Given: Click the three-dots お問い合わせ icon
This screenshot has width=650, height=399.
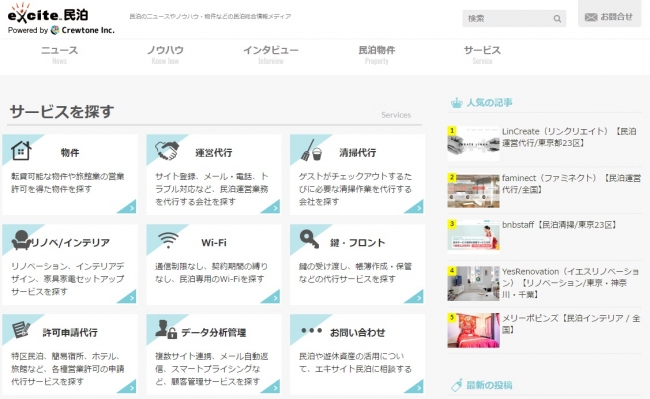Looking at the screenshot, I should pos(311,331).
